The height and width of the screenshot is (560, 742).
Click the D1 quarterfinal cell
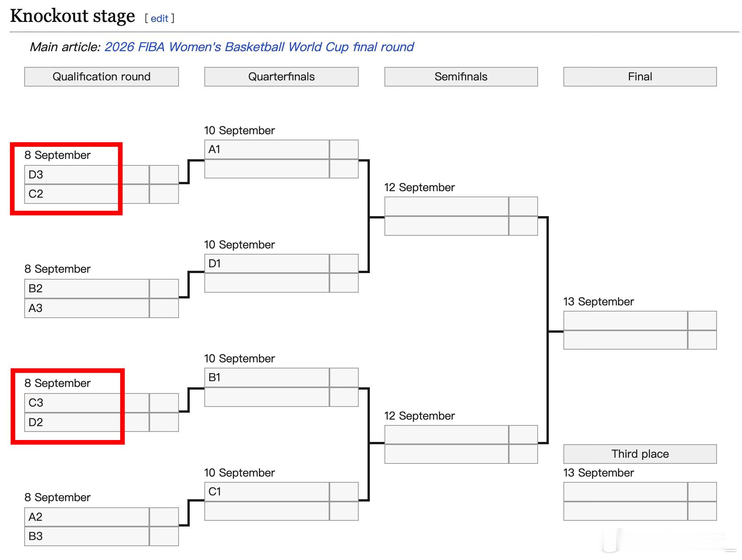[x=266, y=263]
